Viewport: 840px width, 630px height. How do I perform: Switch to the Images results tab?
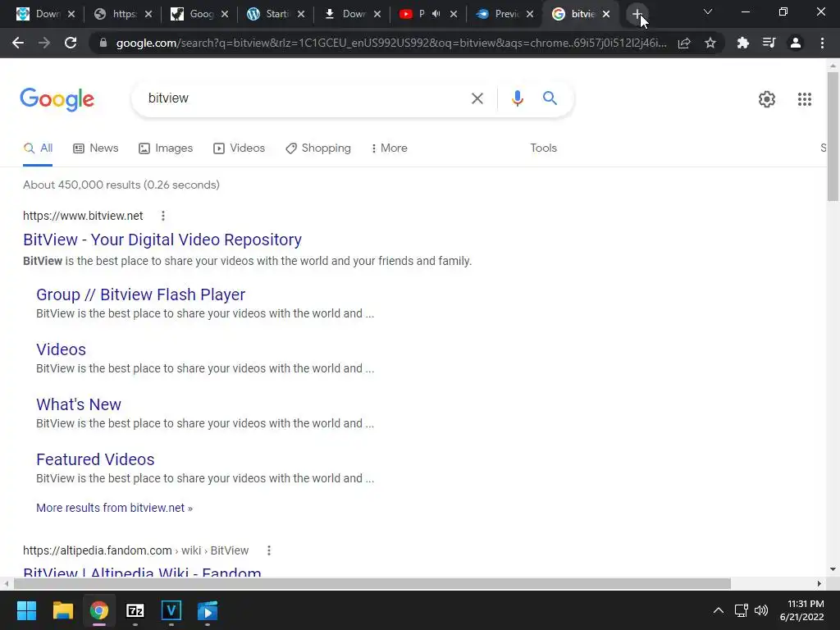coord(166,148)
